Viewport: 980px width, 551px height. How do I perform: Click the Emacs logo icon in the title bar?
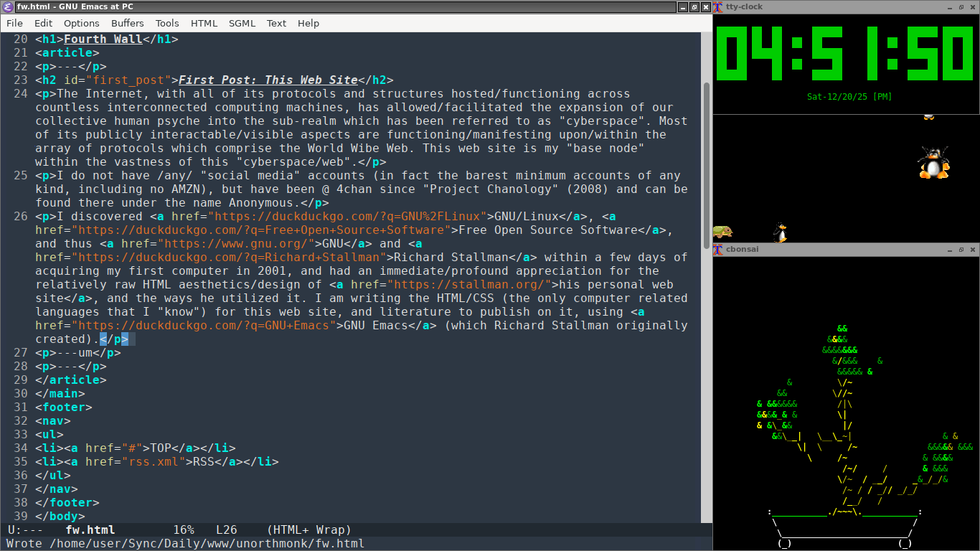click(x=9, y=7)
